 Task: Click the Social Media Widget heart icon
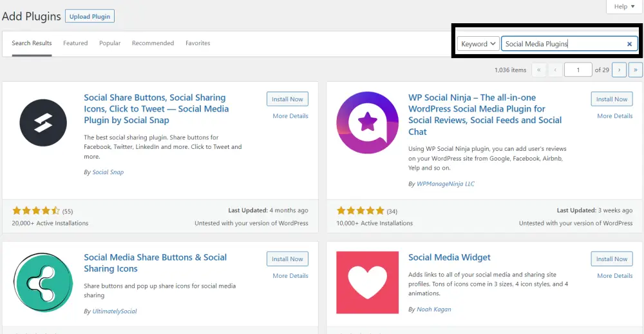(x=367, y=282)
